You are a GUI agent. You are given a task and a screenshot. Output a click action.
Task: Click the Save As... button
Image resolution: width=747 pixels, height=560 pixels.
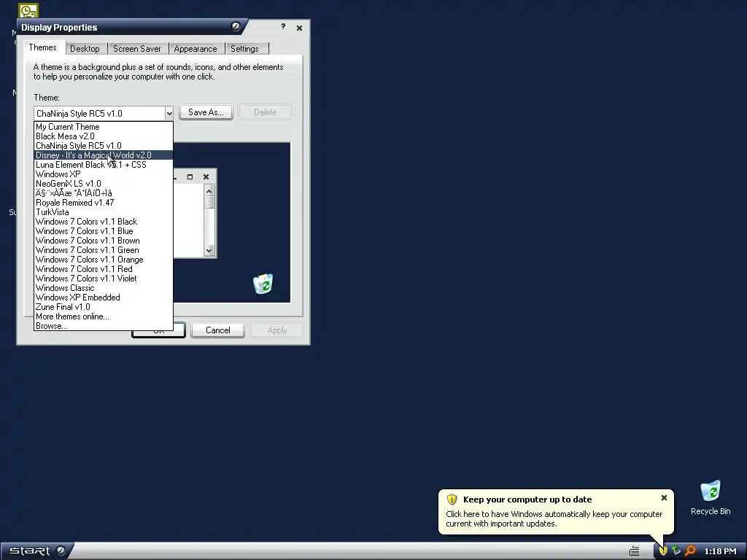click(x=206, y=112)
